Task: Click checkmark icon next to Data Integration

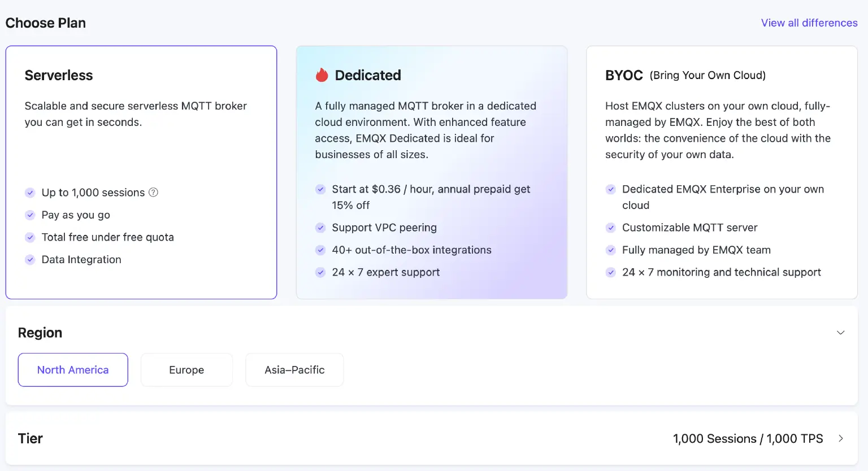Action: click(x=30, y=260)
